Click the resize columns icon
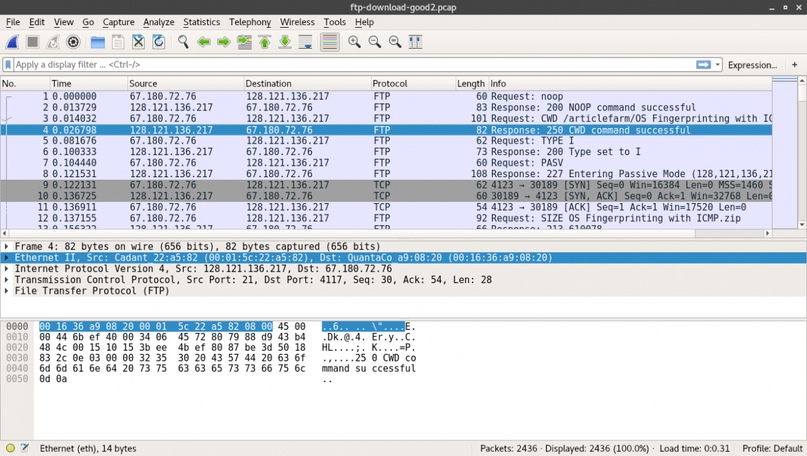Image resolution: width=807 pixels, height=456 pixels. pyautogui.click(x=415, y=42)
